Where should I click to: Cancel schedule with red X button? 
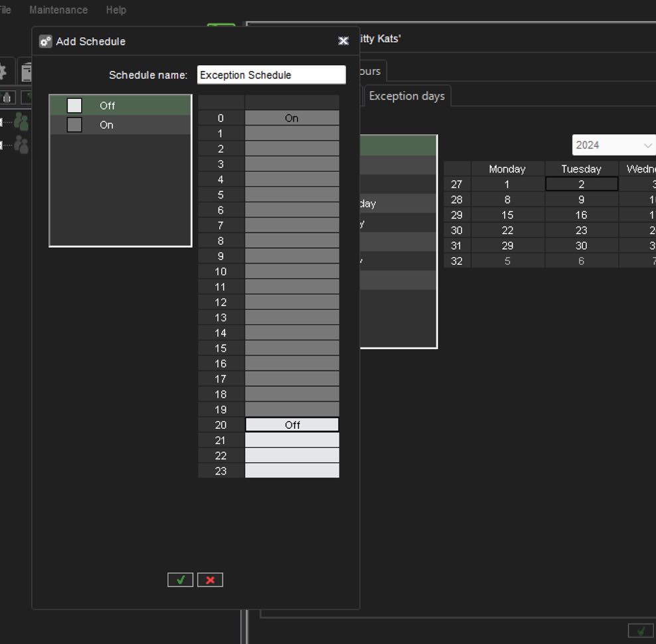210,580
